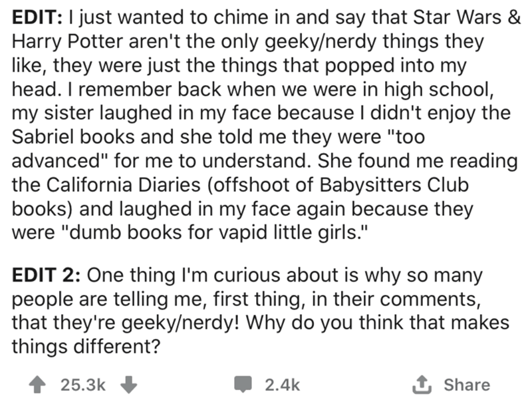Click the words "things different?" at paragraph end
532x404 pixels.
click(x=86, y=347)
